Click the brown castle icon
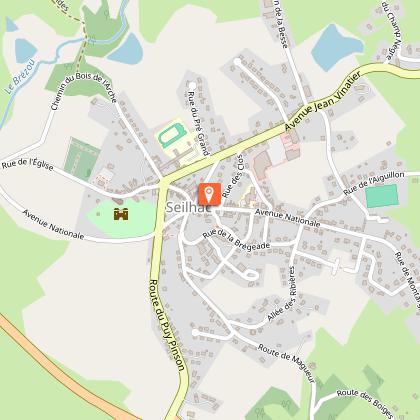420x420 pixels. pyautogui.click(x=121, y=214)
